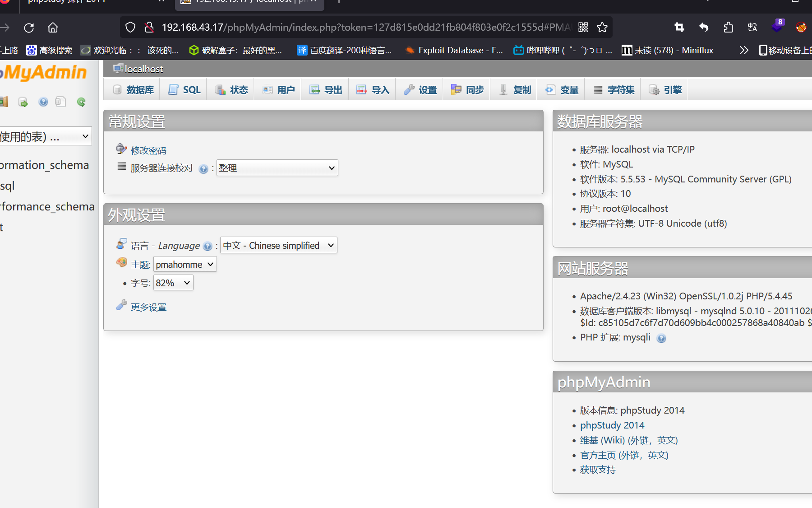Open the SQL documentation icon in sidebar
Viewport: 812px width, 508px height.
pyautogui.click(x=60, y=102)
